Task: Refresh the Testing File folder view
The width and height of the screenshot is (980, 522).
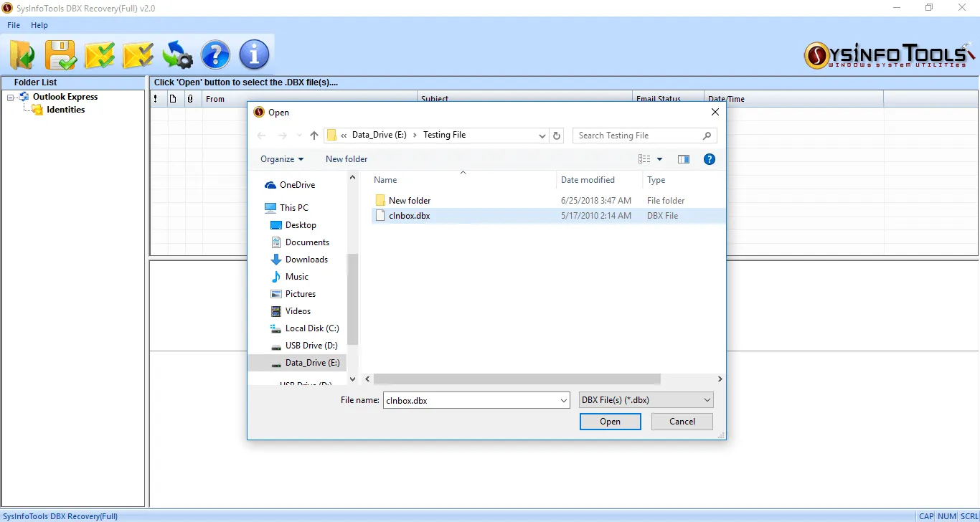Action: [x=557, y=136]
